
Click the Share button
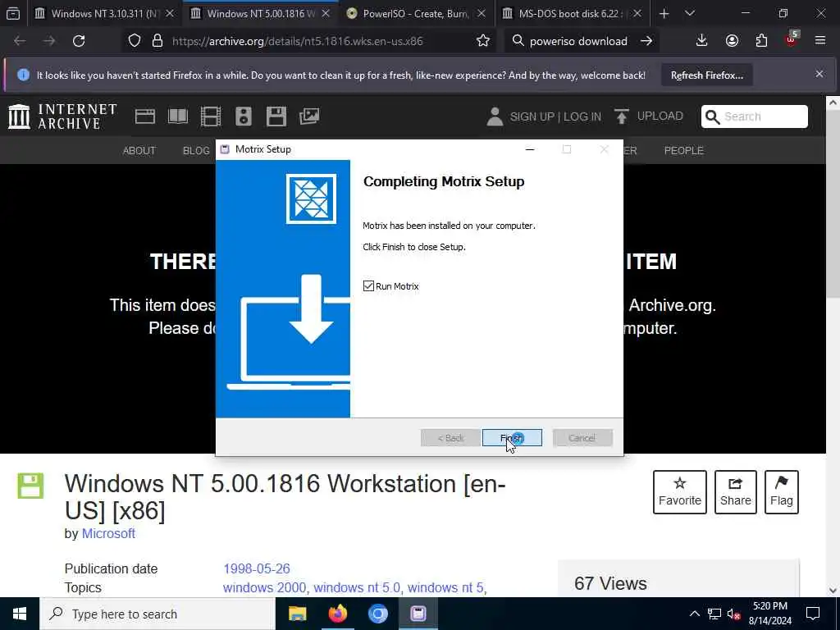point(736,492)
